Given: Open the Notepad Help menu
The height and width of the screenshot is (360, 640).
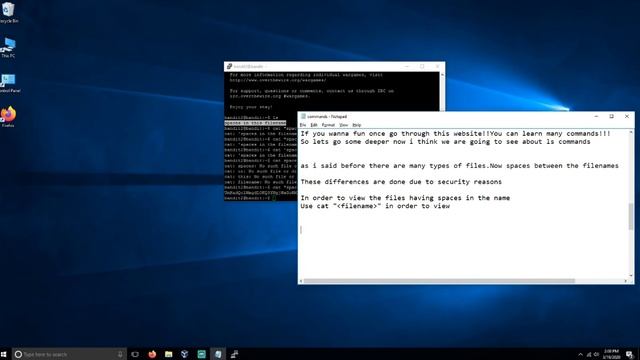Looking at the screenshot, I should tap(357, 125).
